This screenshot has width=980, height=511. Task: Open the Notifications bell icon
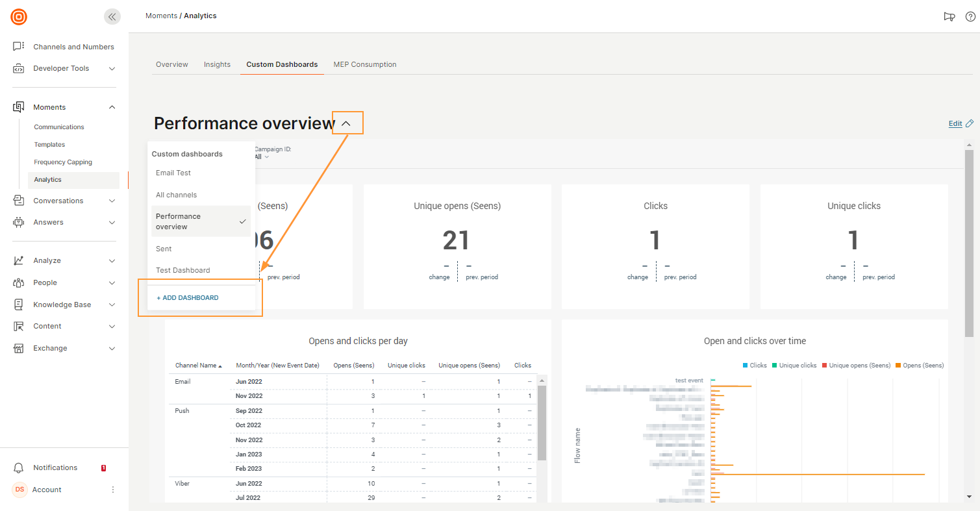tap(19, 467)
